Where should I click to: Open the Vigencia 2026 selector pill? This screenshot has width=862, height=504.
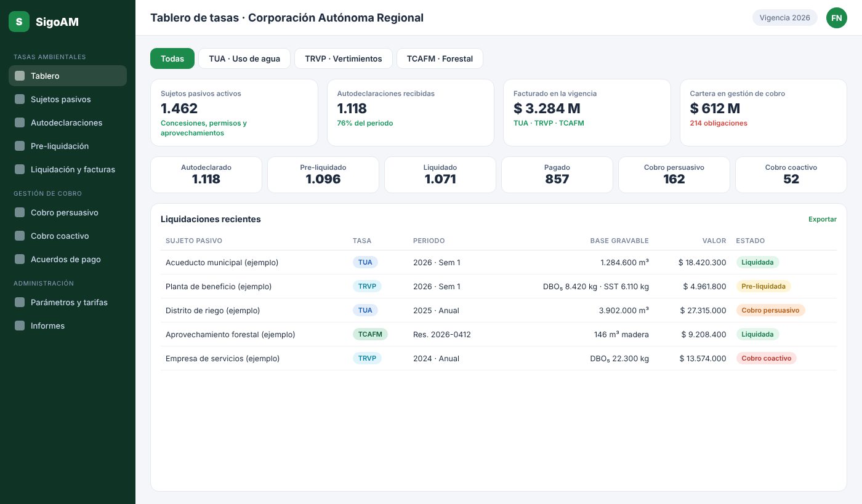(785, 18)
